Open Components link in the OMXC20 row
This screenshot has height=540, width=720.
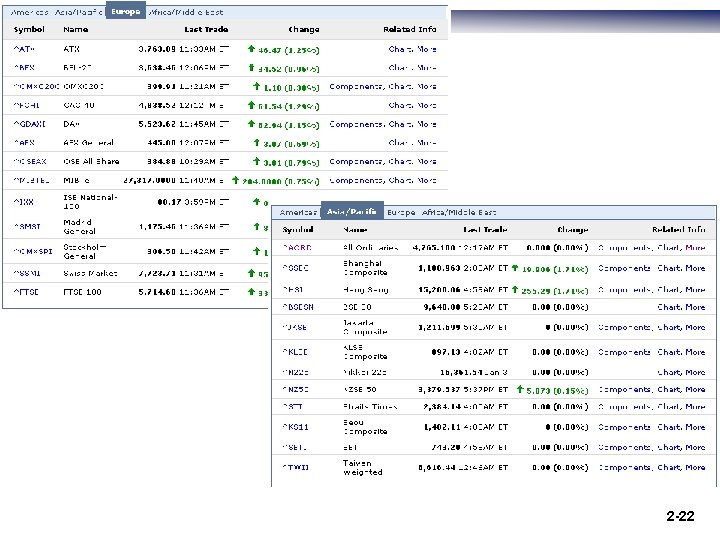click(356, 86)
